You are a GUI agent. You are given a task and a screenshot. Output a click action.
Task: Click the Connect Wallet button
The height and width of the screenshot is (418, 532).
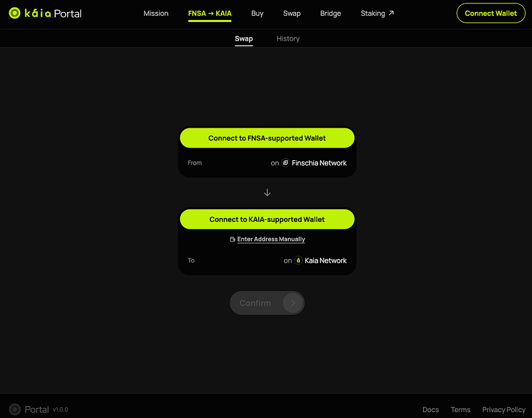[x=491, y=13]
